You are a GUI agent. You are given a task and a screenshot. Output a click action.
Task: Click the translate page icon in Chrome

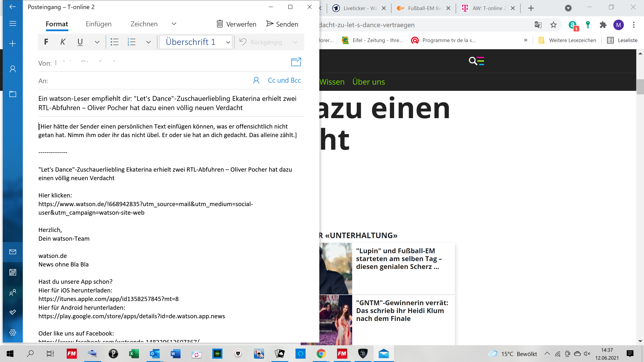tap(538, 25)
